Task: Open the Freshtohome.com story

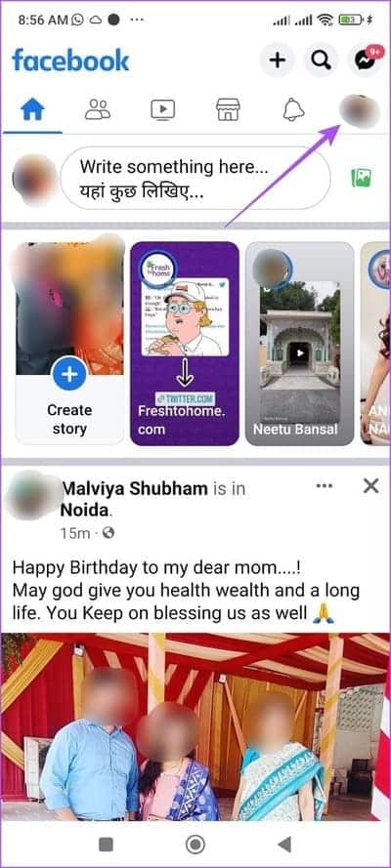Action: pos(185,344)
